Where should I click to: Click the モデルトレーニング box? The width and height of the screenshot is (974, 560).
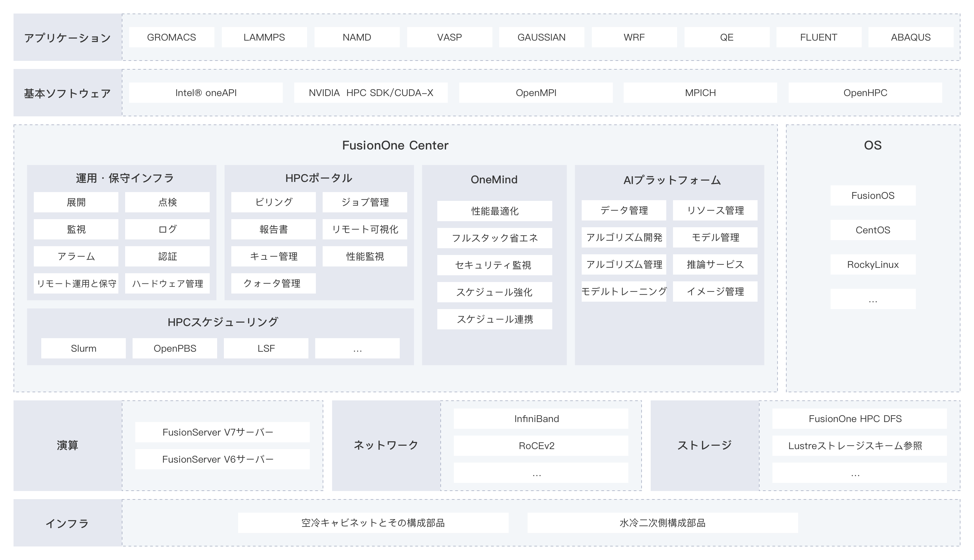coord(624,291)
